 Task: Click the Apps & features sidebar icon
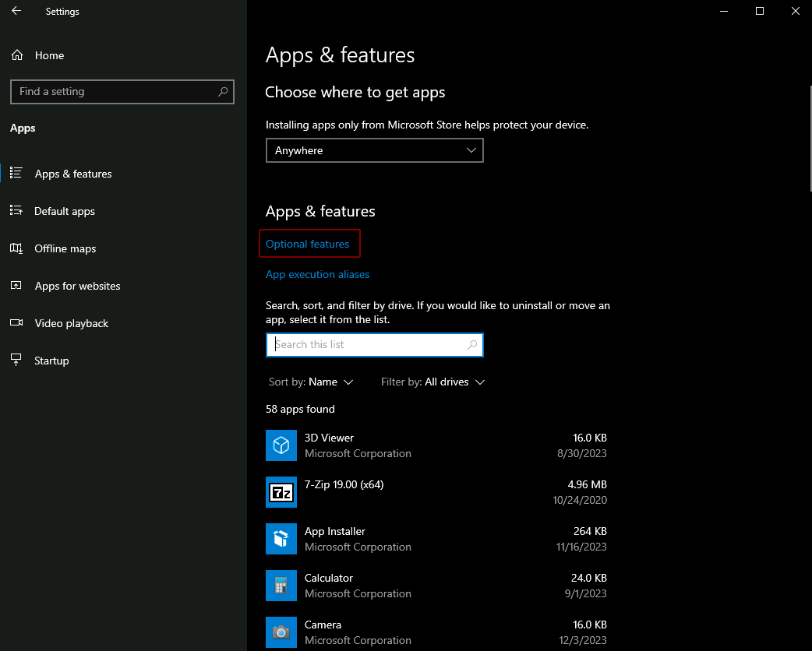coord(16,174)
